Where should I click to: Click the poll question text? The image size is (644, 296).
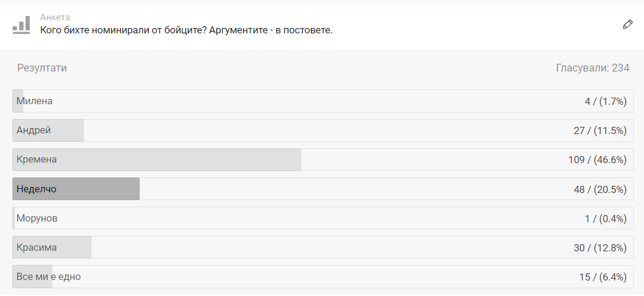pyautogui.click(x=186, y=30)
